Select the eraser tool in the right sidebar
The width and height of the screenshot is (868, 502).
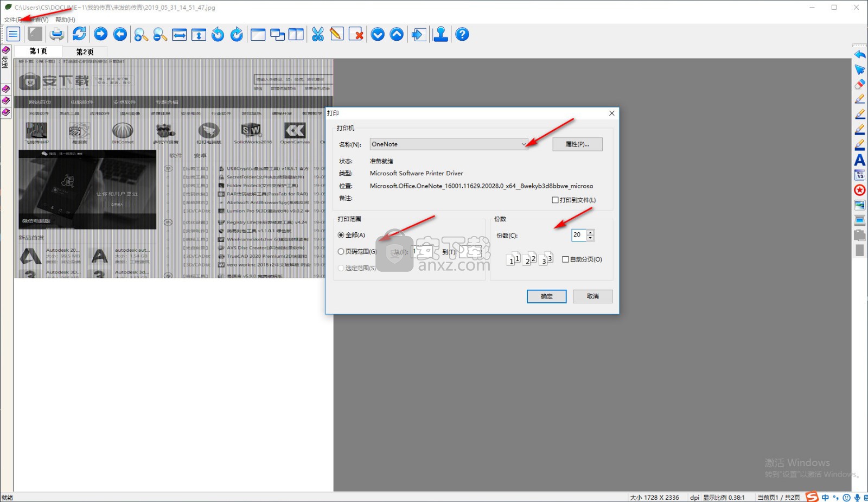tap(860, 84)
